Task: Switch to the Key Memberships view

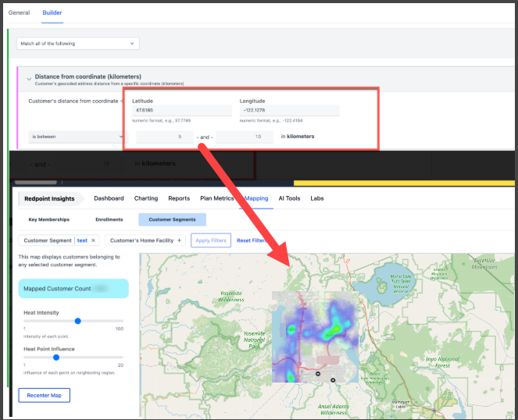Action: click(48, 220)
